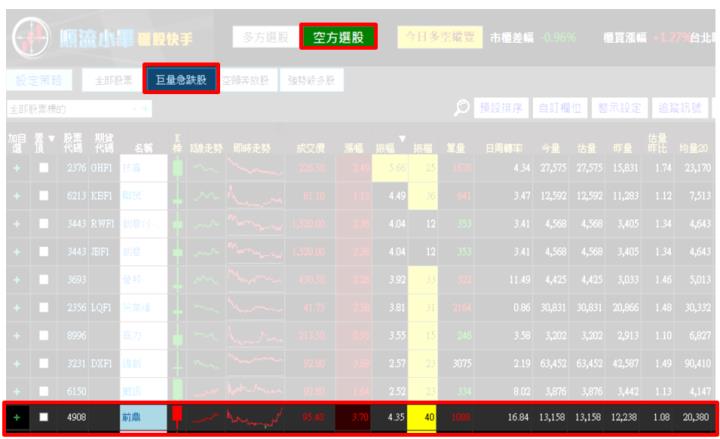The height and width of the screenshot is (439, 720).
Task: Sort by the 均量20 column header
Action: (693, 148)
